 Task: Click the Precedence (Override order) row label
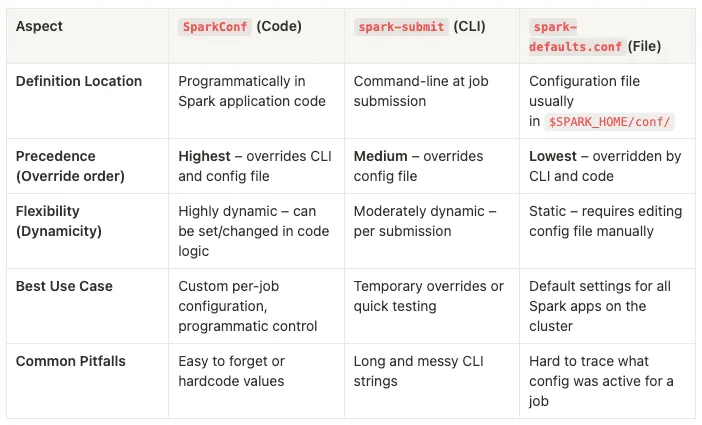pos(70,166)
